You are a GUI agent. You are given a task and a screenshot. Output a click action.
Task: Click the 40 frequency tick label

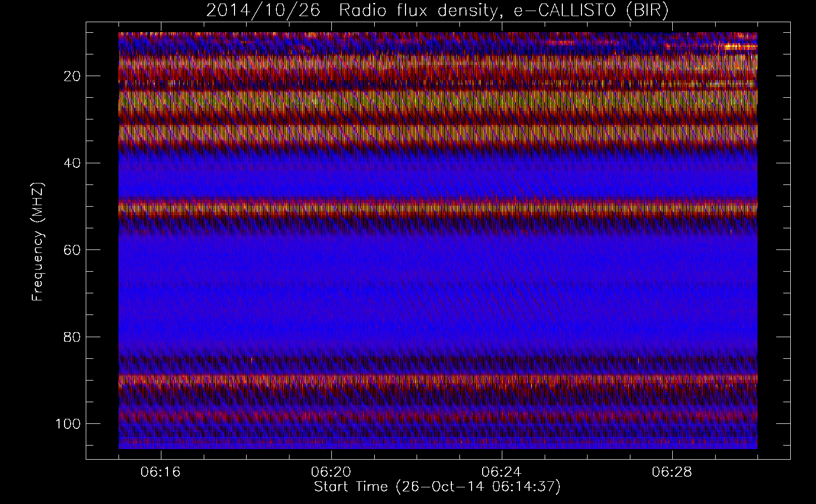73,163
